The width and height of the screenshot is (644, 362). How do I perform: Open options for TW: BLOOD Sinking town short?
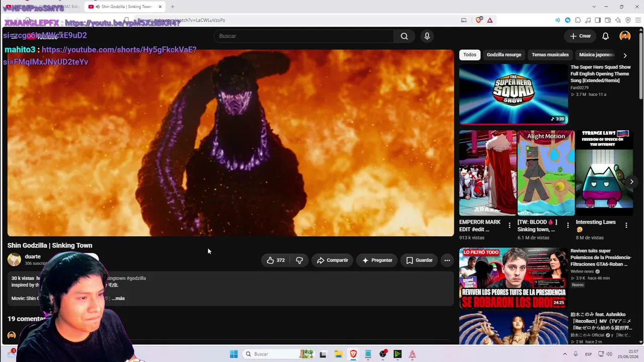point(568,225)
